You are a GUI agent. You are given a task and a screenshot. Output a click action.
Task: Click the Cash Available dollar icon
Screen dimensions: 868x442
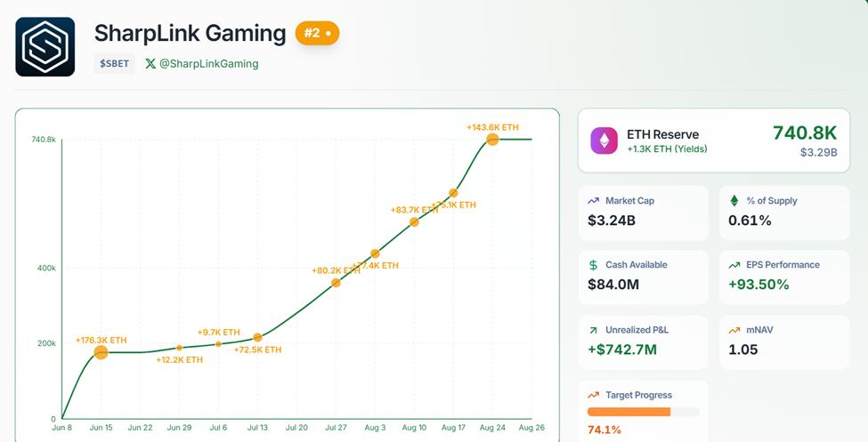coord(593,265)
